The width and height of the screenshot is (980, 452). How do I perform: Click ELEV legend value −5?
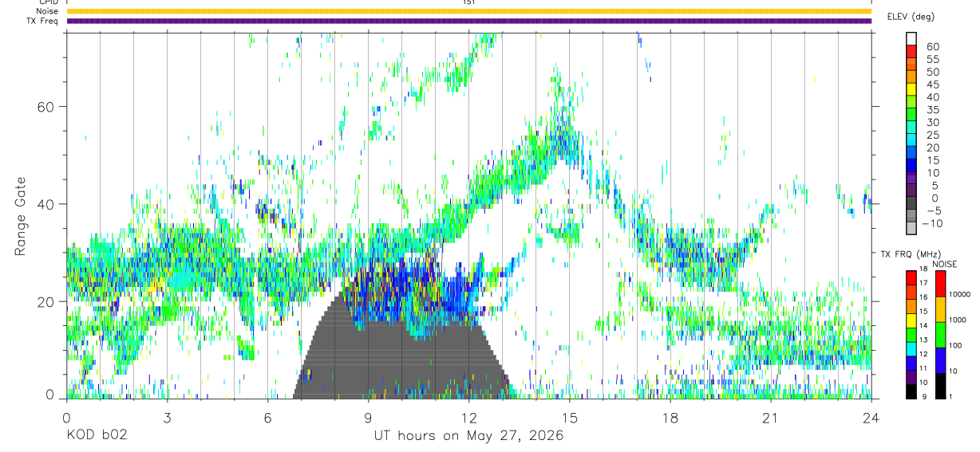click(933, 211)
